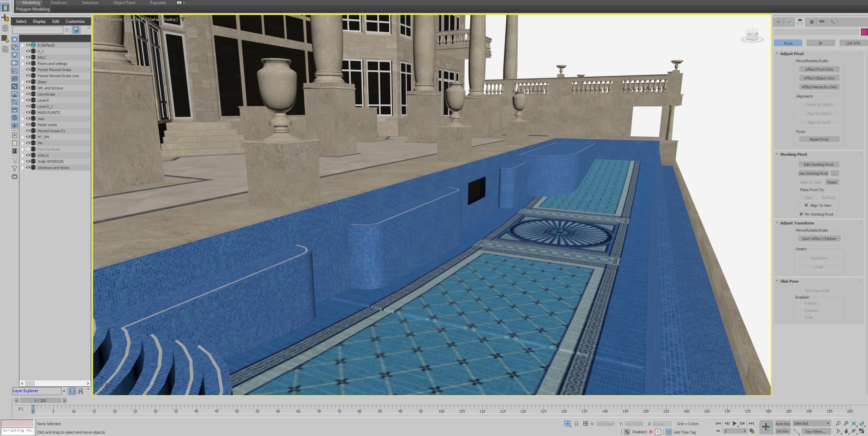The width and height of the screenshot is (868, 436).
Task: Open the Display command panel tab
Action: click(822, 22)
